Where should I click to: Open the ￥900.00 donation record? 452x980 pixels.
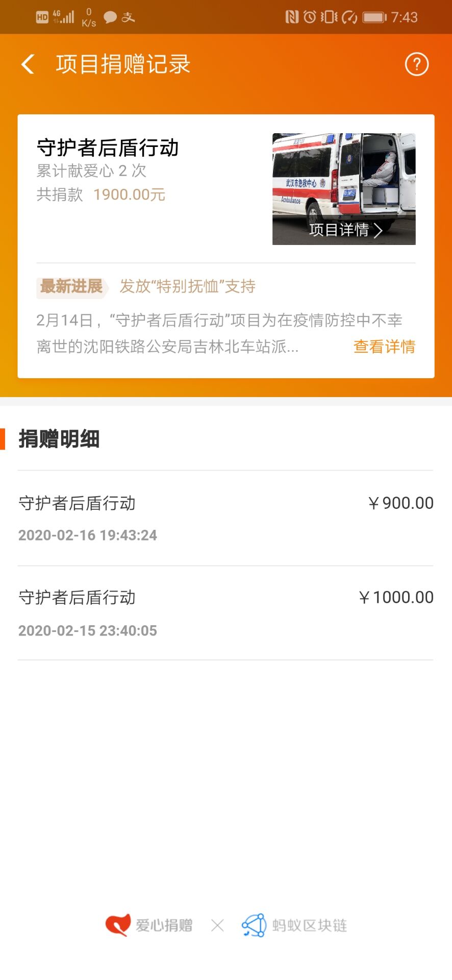pyautogui.click(x=225, y=518)
